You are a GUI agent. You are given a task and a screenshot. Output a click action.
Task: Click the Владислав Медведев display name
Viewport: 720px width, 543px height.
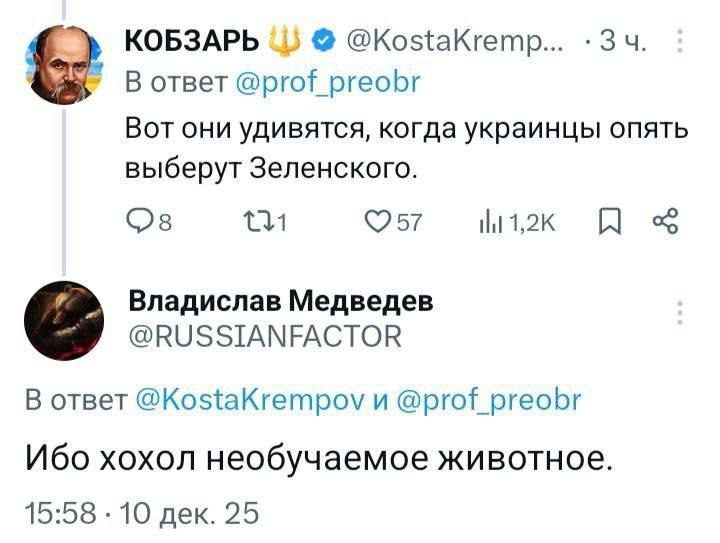coord(280,299)
